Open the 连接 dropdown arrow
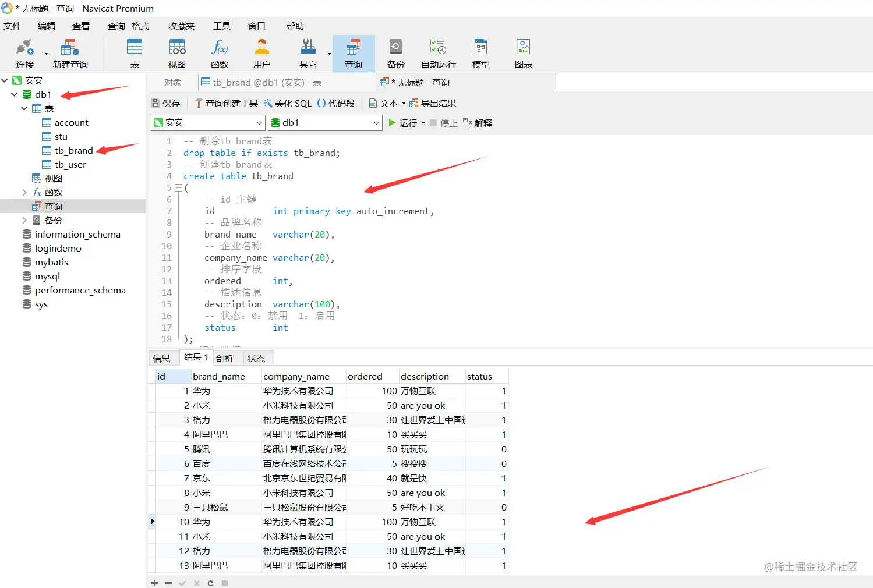The image size is (873, 588). pos(46,54)
